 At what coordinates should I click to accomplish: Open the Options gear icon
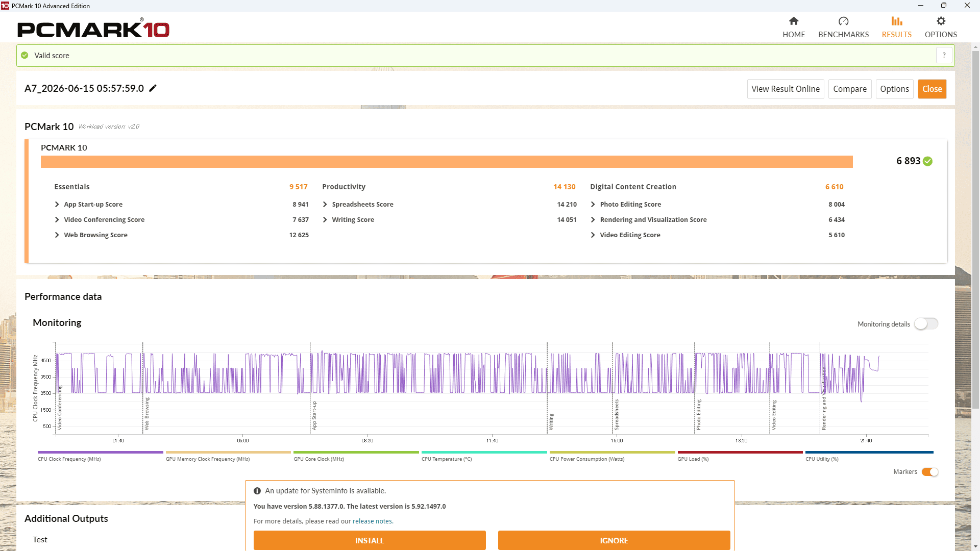click(x=941, y=21)
